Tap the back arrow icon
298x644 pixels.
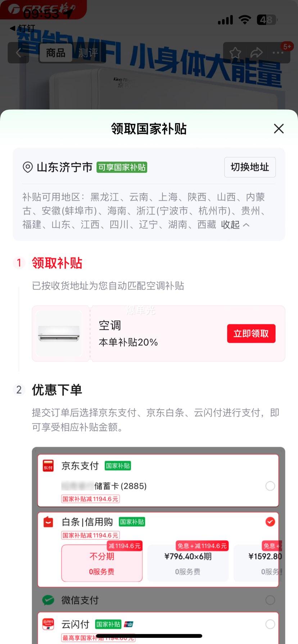(18, 53)
